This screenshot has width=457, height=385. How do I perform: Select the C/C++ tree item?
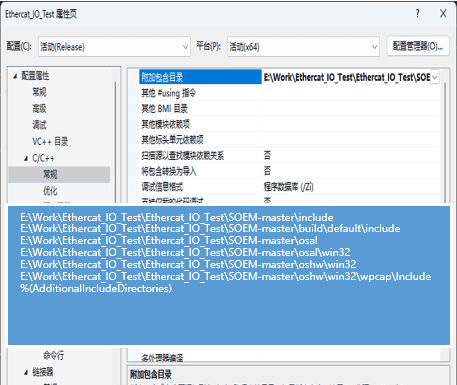(x=43, y=158)
